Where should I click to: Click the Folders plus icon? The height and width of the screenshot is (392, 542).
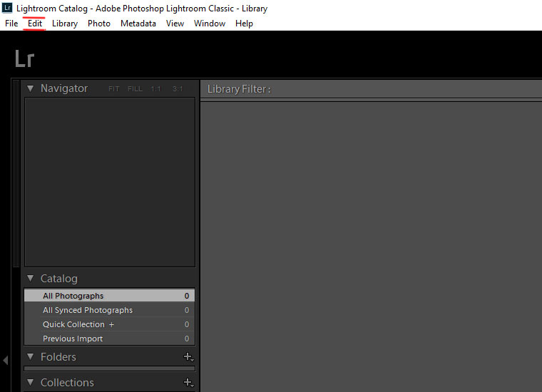188,357
